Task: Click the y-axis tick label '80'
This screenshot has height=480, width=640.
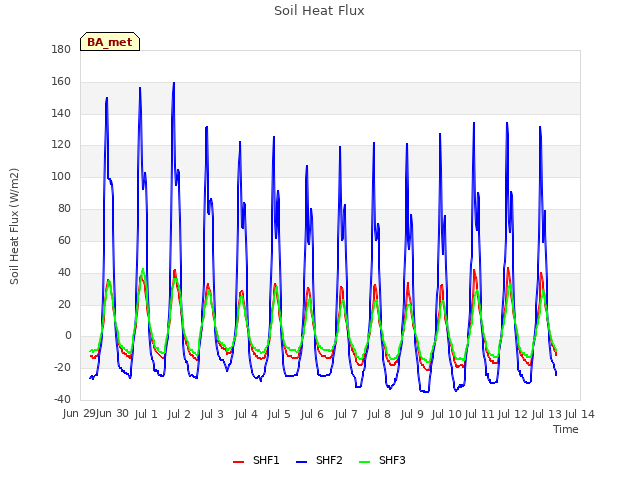Action: click(x=64, y=209)
